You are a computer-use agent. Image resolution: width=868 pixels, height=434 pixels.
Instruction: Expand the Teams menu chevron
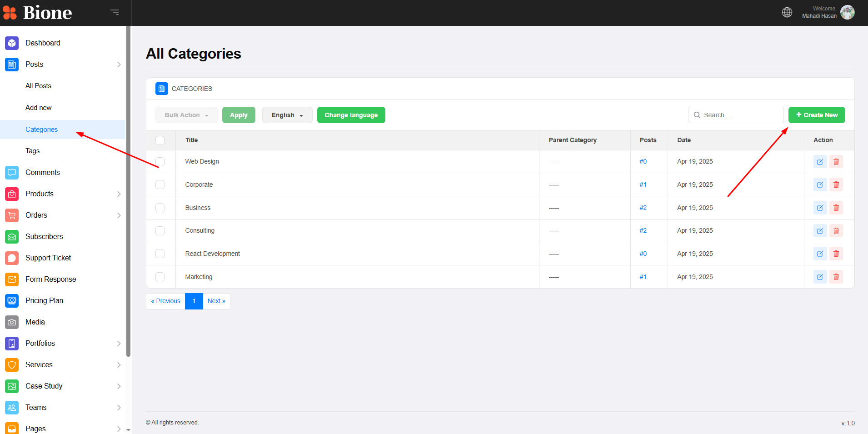tap(119, 408)
